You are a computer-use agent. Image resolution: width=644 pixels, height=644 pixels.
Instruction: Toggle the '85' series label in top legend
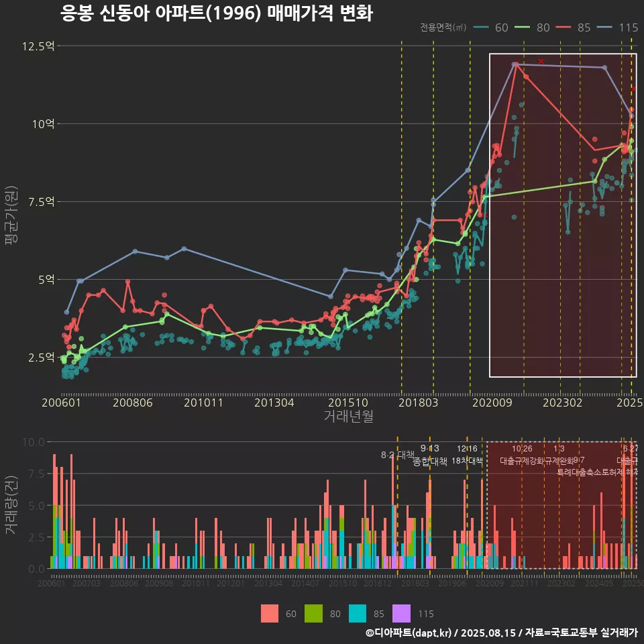(584, 28)
